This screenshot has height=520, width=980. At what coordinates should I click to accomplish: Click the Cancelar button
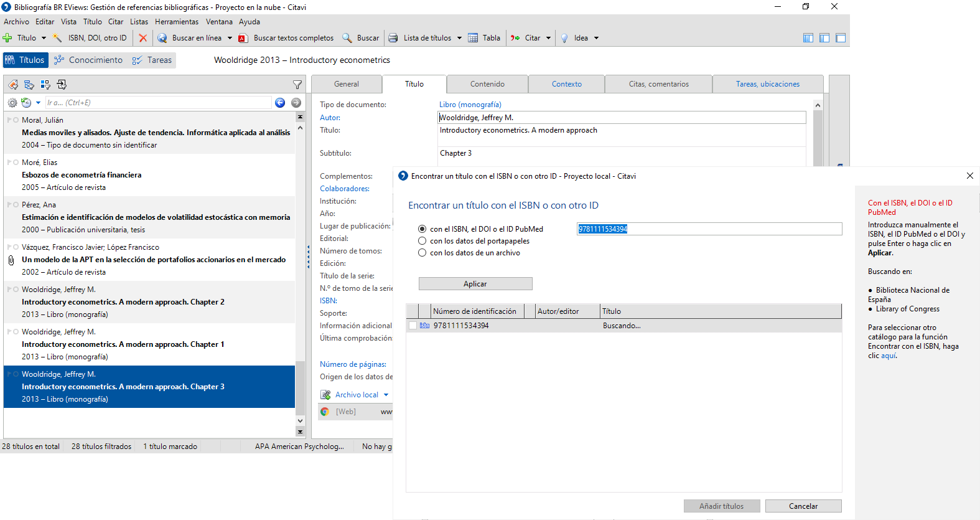click(x=803, y=506)
